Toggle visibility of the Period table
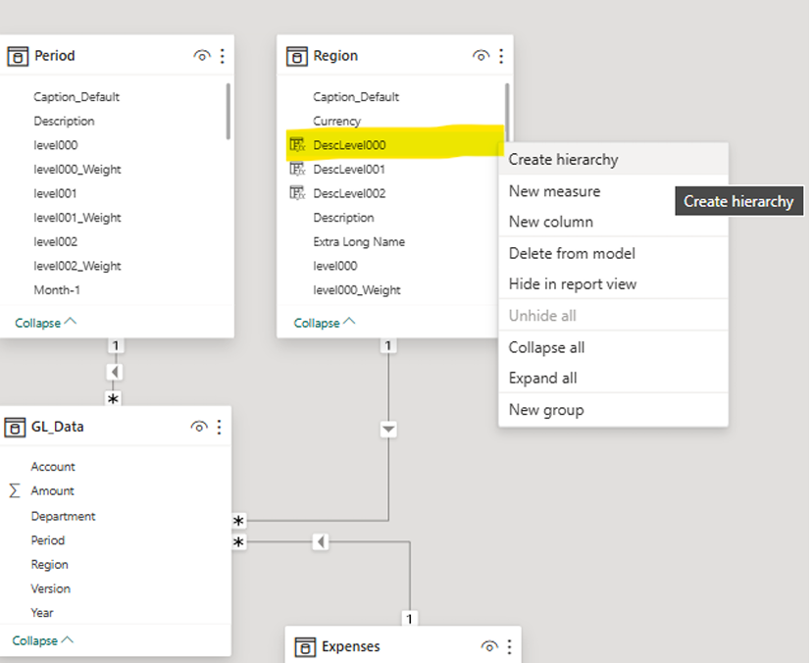 click(202, 56)
